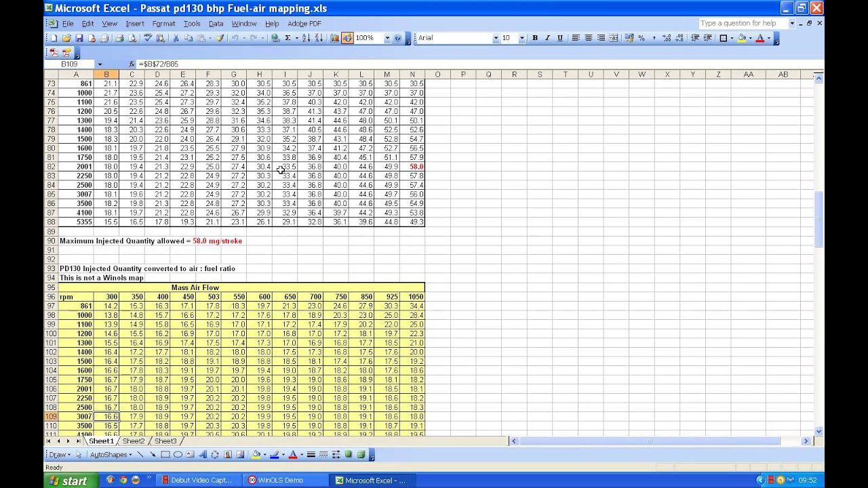
Task: Insert WordArt from Drawing toolbar
Action: click(202, 455)
